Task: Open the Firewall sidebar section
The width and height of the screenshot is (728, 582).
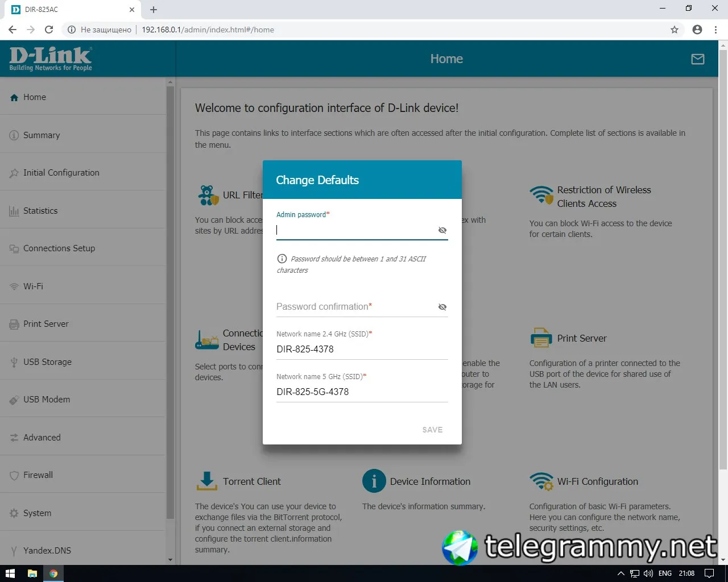Action: coord(83,475)
